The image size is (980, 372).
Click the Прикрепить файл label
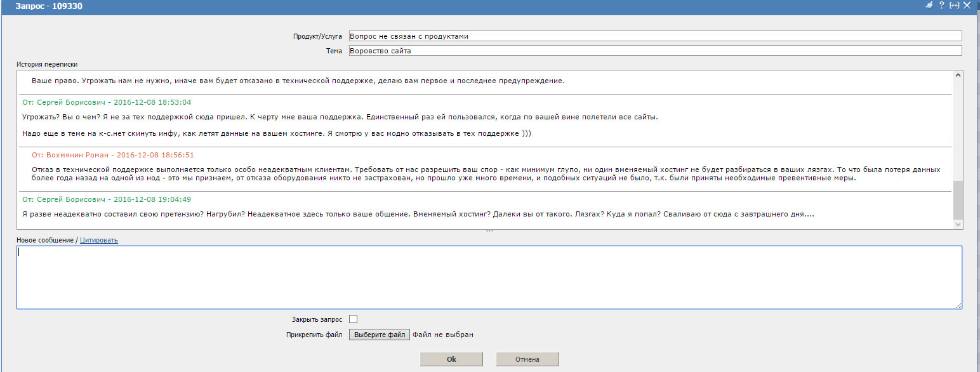tap(314, 335)
